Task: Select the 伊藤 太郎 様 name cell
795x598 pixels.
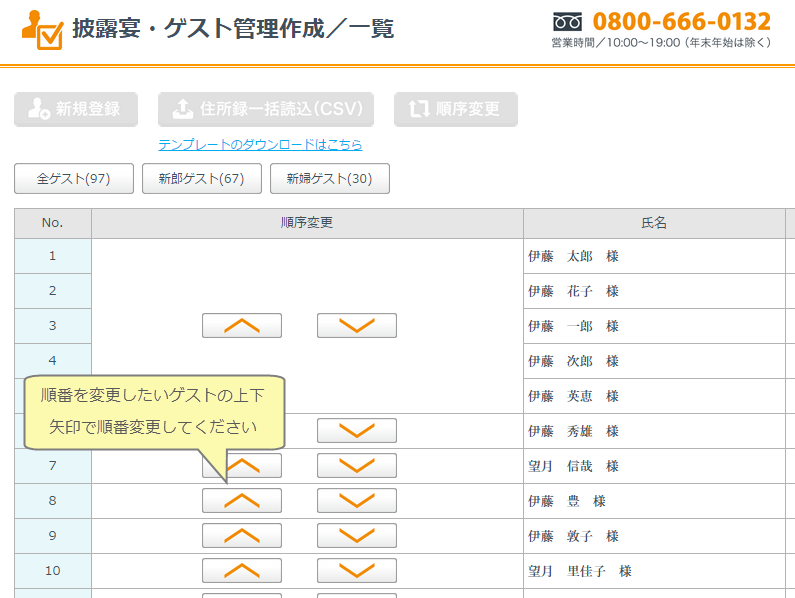Action: tap(573, 256)
